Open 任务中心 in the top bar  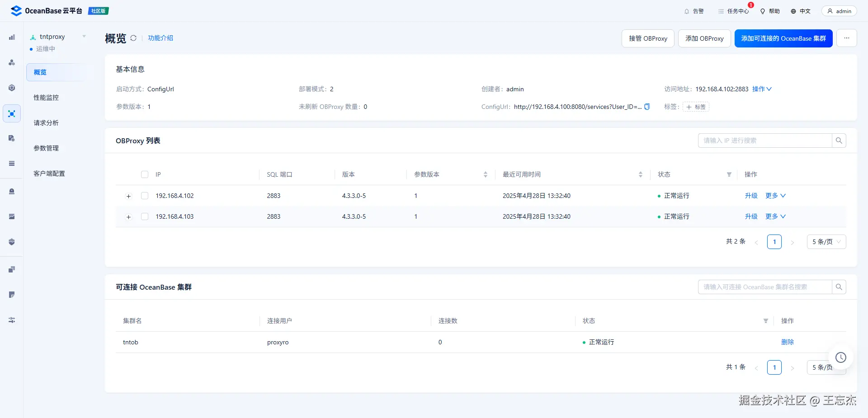tap(734, 11)
